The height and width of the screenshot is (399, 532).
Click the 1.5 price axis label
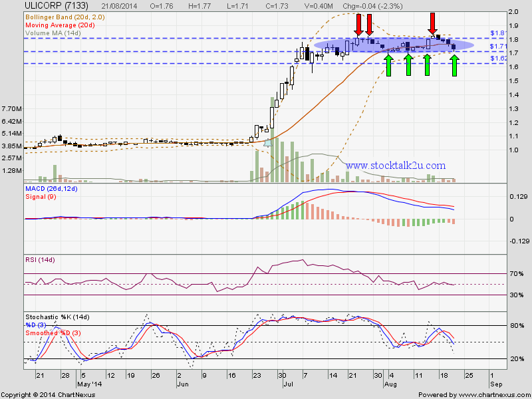click(513, 80)
